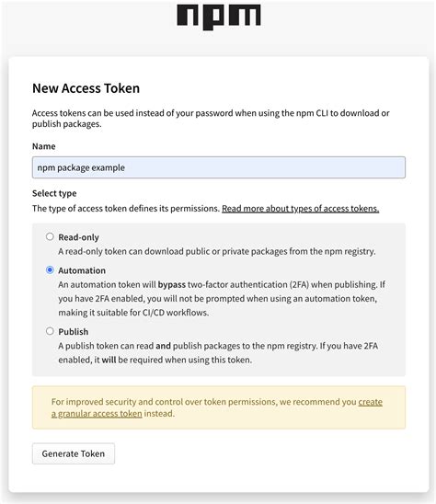Click the npm logo at top

[x=219, y=17]
